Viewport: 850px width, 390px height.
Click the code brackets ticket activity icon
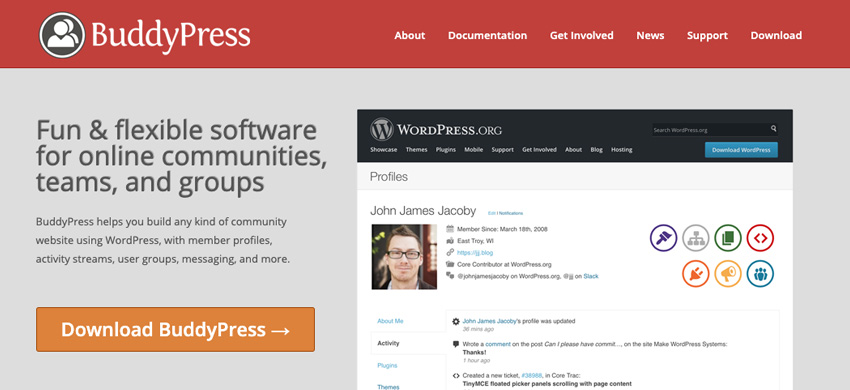[x=456, y=375]
